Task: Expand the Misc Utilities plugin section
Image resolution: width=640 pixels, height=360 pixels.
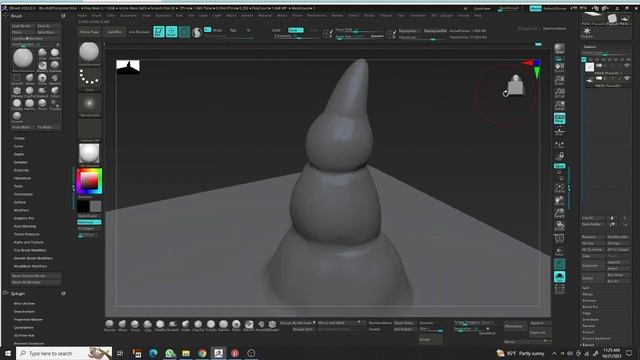Action: tap(24, 304)
